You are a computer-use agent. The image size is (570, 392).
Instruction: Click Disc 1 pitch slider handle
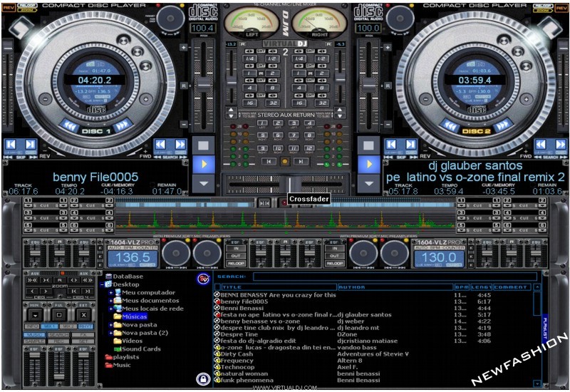204,84
